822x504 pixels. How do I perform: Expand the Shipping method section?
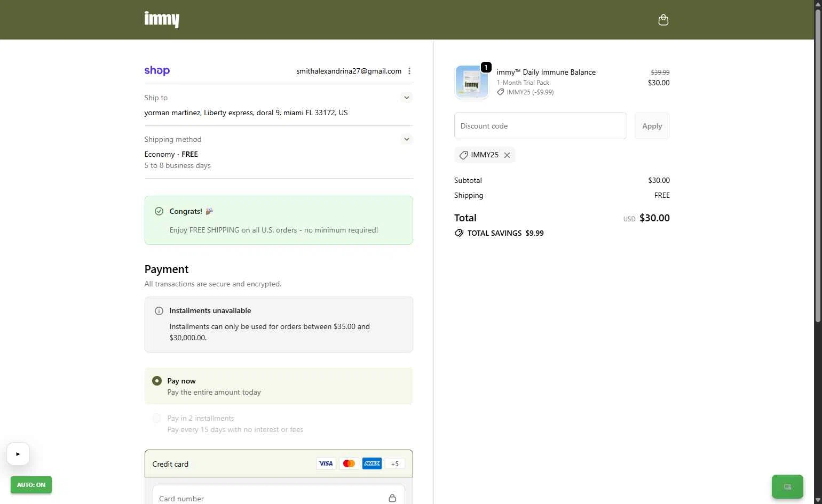pyautogui.click(x=407, y=139)
